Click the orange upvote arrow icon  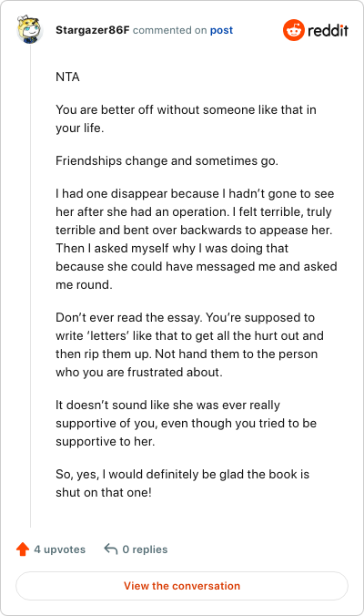23,549
